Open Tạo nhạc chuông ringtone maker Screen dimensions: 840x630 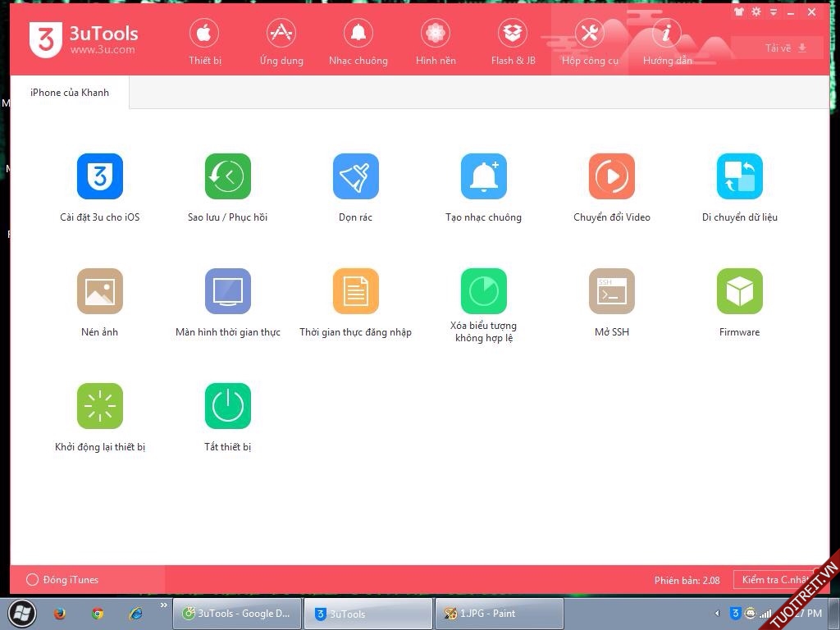pyautogui.click(x=483, y=176)
